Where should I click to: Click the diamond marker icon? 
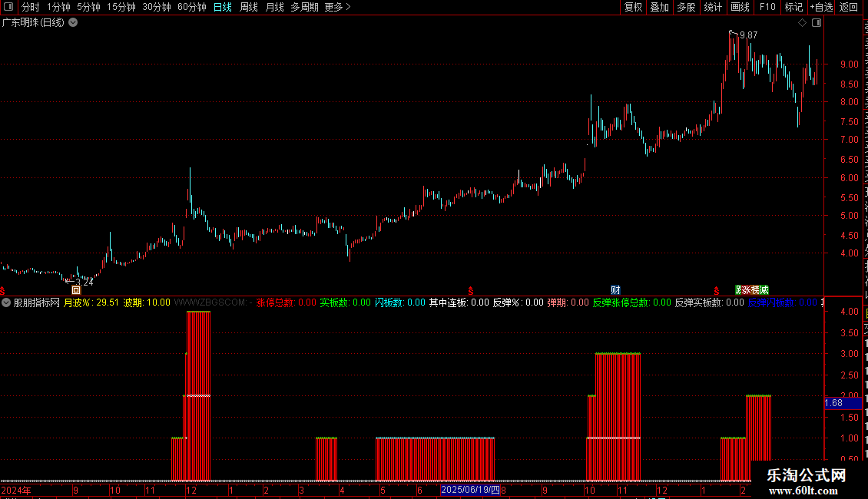coord(802,23)
